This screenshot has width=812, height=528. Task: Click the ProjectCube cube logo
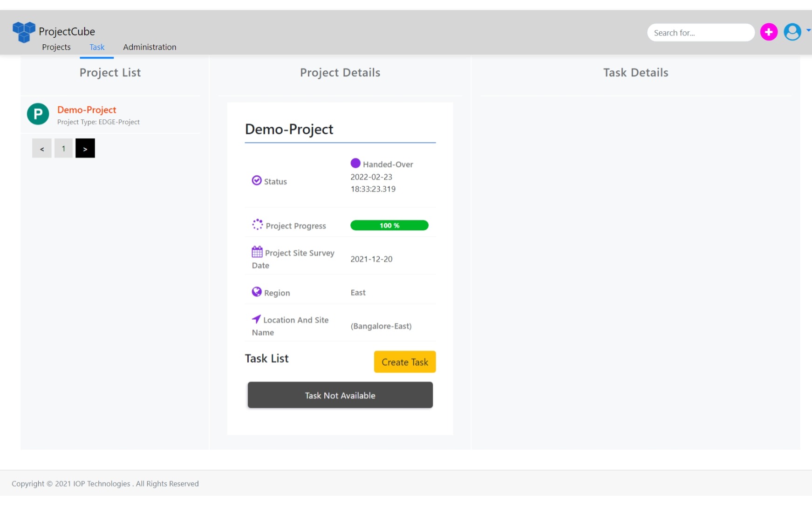[x=24, y=32]
